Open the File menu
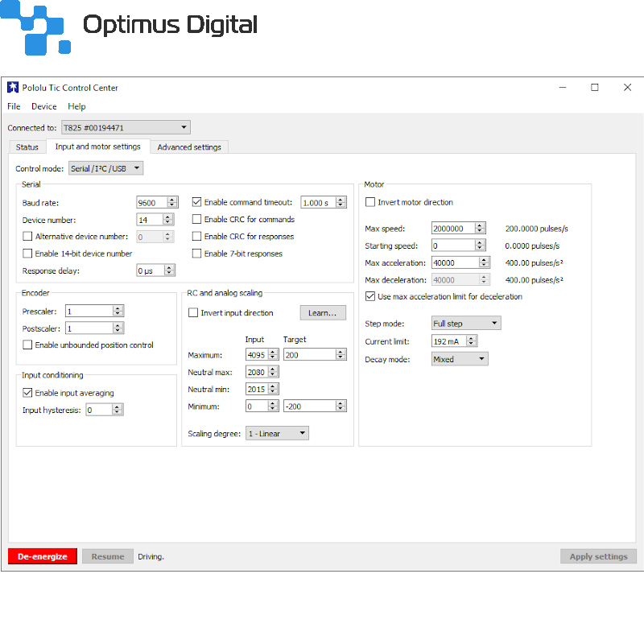This screenshot has width=644, height=644. 14,106
